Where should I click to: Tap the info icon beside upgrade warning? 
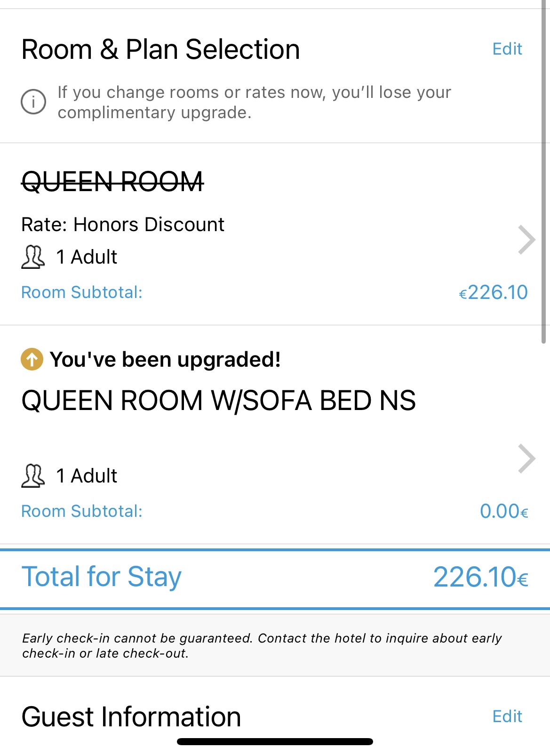(33, 102)
